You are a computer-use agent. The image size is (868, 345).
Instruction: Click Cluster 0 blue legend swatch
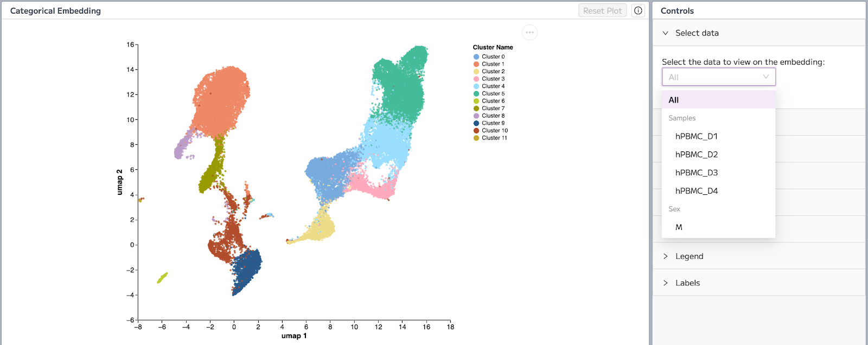coord(476,56)
